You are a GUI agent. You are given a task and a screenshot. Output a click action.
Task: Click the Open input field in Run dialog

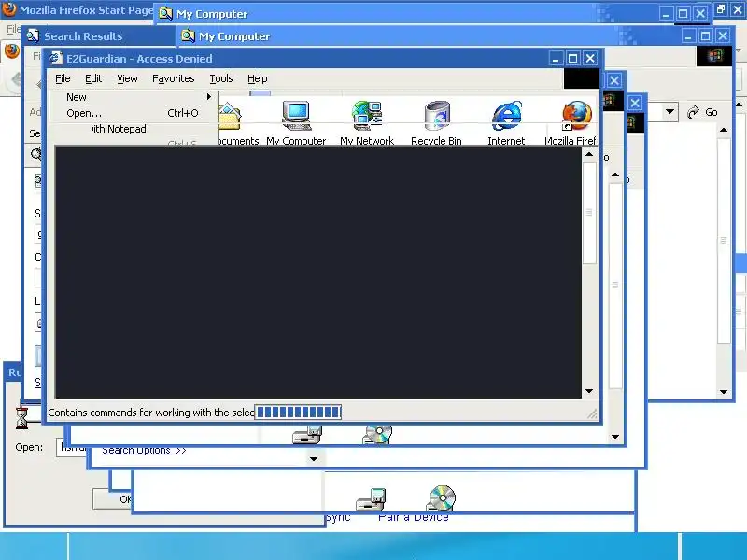coord(72,447)
